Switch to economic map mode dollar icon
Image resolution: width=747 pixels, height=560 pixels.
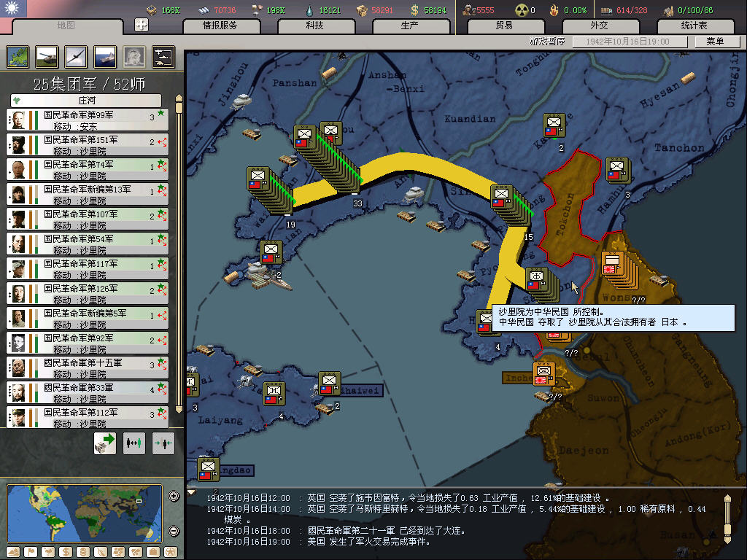pyautogui.click(x=66, y=553)
